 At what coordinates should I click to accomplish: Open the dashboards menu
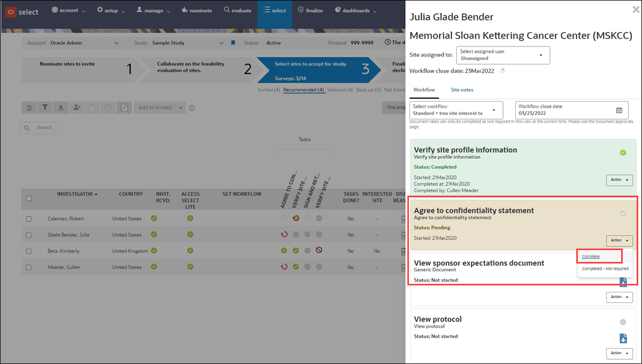click(x=355, y=10)
